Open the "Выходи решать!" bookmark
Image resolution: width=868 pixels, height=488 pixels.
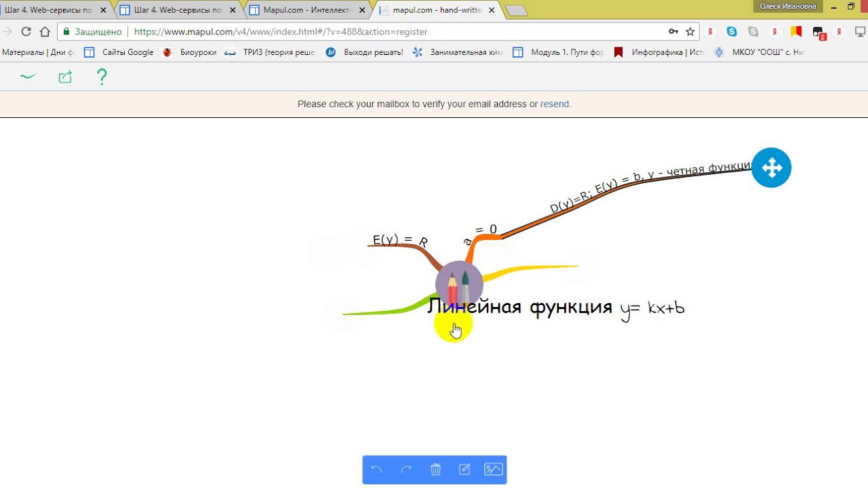364,52
